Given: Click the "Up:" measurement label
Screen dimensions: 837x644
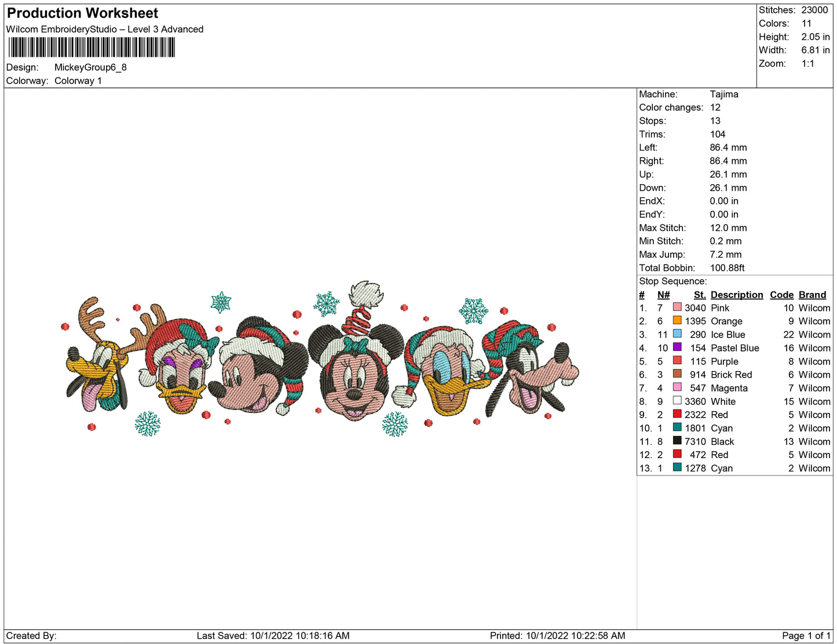Looking at the screenshot, I should pos(646,174).
